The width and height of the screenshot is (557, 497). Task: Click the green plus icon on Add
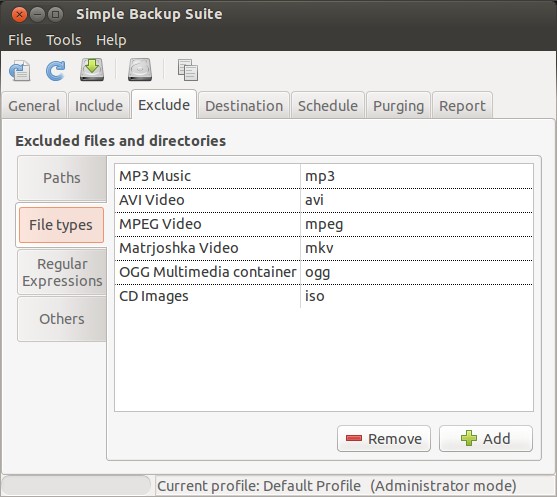click(469, 438)
